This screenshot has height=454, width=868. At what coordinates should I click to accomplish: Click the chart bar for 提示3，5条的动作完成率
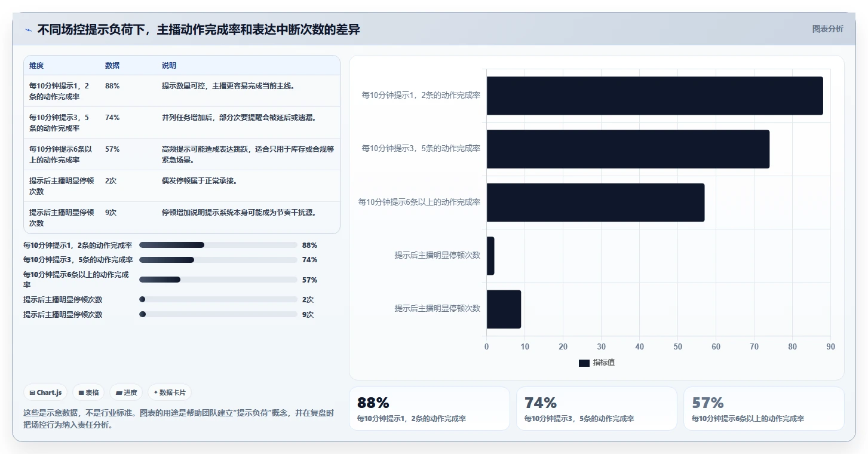pos(628,149)
